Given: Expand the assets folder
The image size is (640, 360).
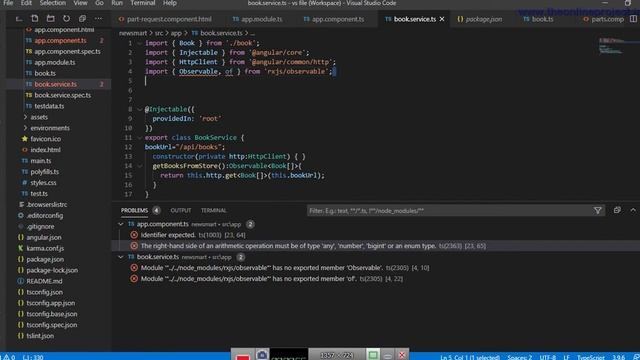Looking at the screenshot, I should pos(25,117).
